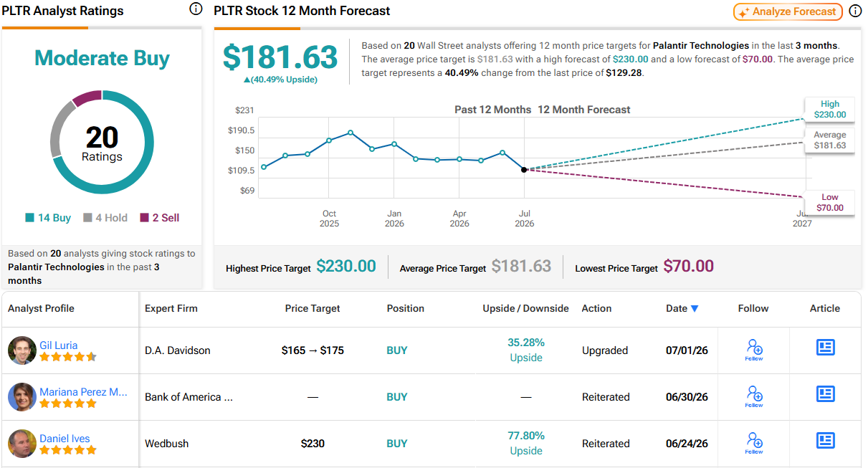Click the teal Buy legend swatch

tap(29, 218)
